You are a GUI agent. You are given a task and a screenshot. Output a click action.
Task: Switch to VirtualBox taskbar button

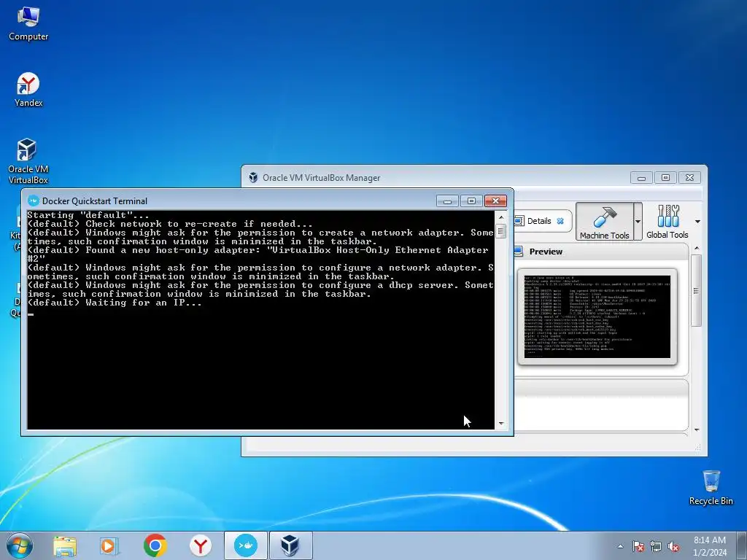click(290, 545)
